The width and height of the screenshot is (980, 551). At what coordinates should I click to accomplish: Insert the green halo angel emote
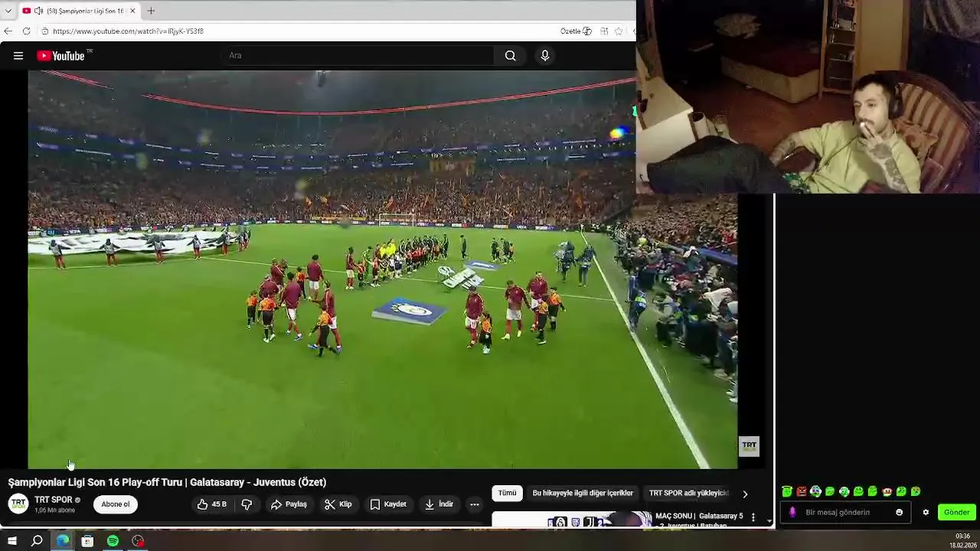pos(787,491)
